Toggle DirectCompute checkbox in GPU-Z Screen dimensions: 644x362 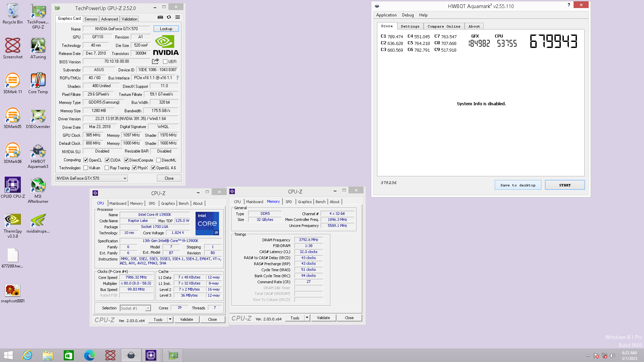[x=126, y=160]
